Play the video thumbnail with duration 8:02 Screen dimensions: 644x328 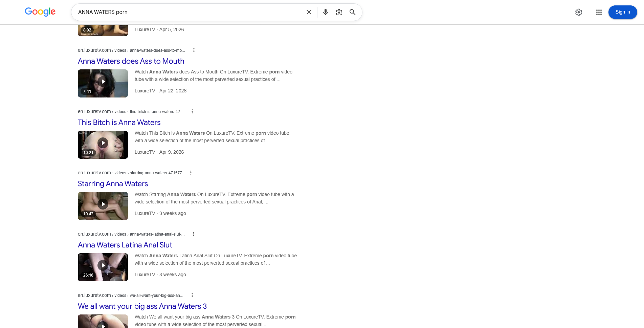(x=103, y=30)
